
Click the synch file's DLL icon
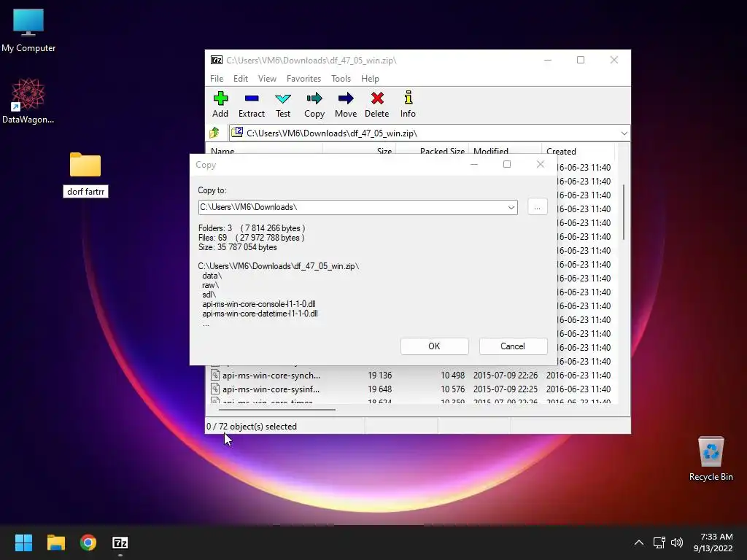pyautogui.click(x=215, y=376)
